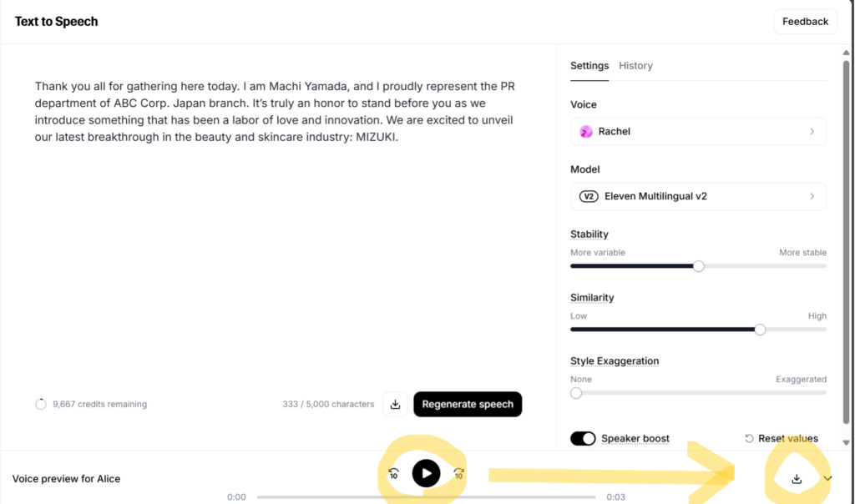Open the Feedback button
Screen dimensions: 855x504
click(x=805, y=22)
